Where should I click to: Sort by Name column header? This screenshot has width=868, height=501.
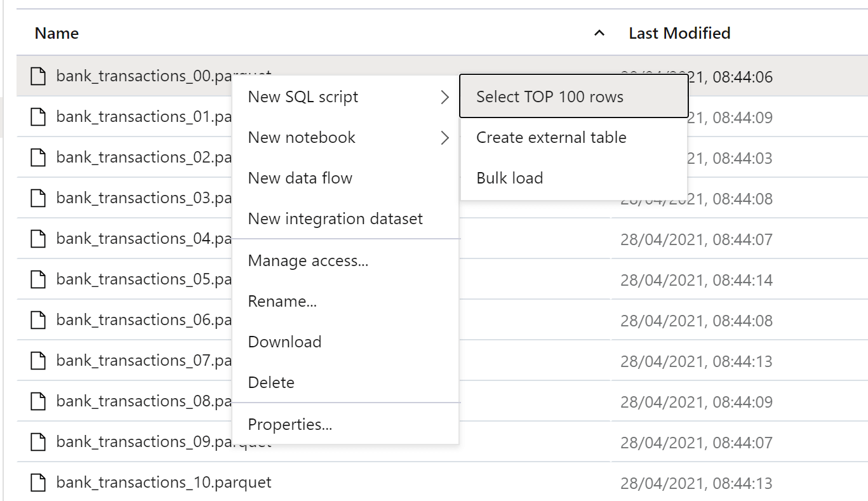[x=57, y=33]
